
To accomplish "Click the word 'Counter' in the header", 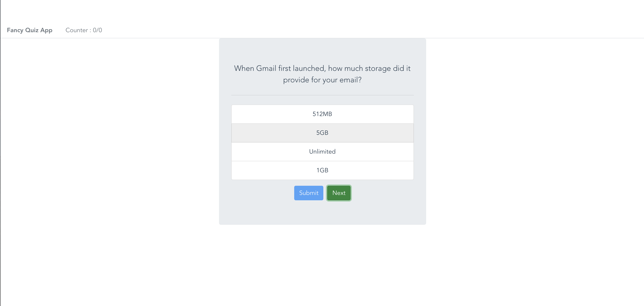I will (x=77, y=30).
